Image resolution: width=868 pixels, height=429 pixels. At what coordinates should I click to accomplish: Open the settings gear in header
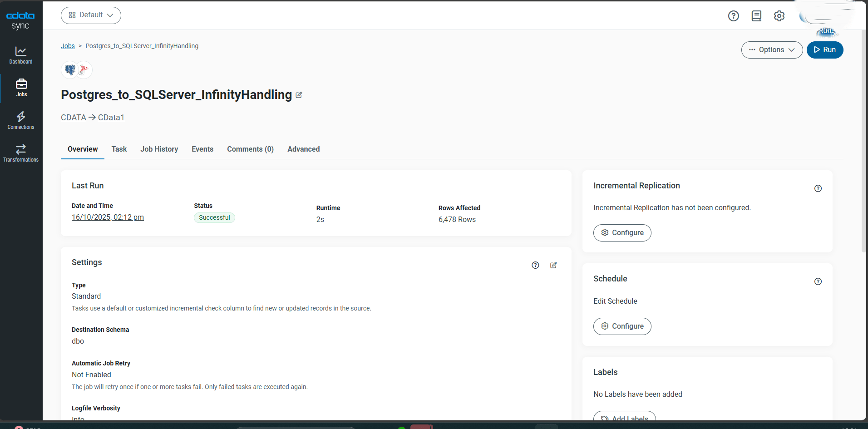tap(779, 16)
